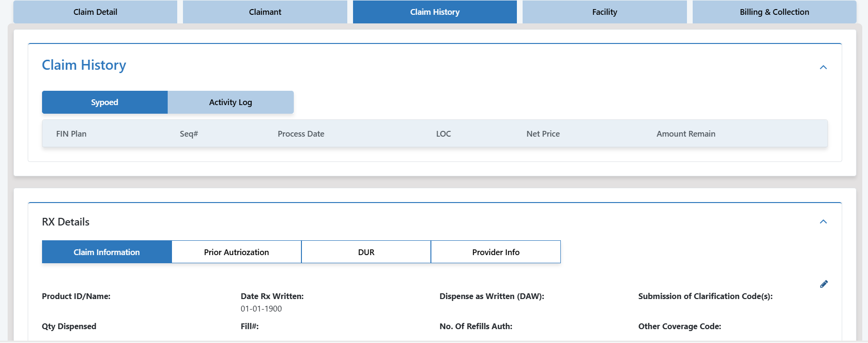The height and width of the screenshot is (343, 868).
Task: Click the Process Date column header
Action: click(301, 134)
